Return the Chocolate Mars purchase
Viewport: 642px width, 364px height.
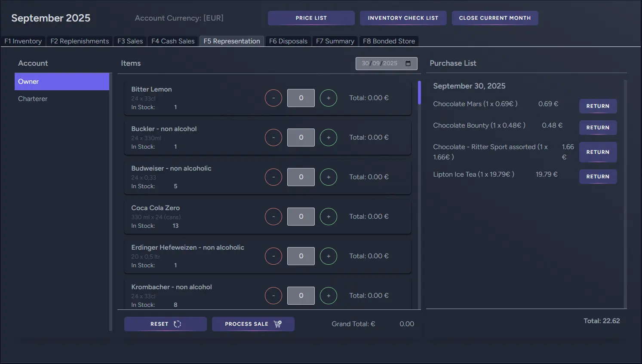(598, 106)
